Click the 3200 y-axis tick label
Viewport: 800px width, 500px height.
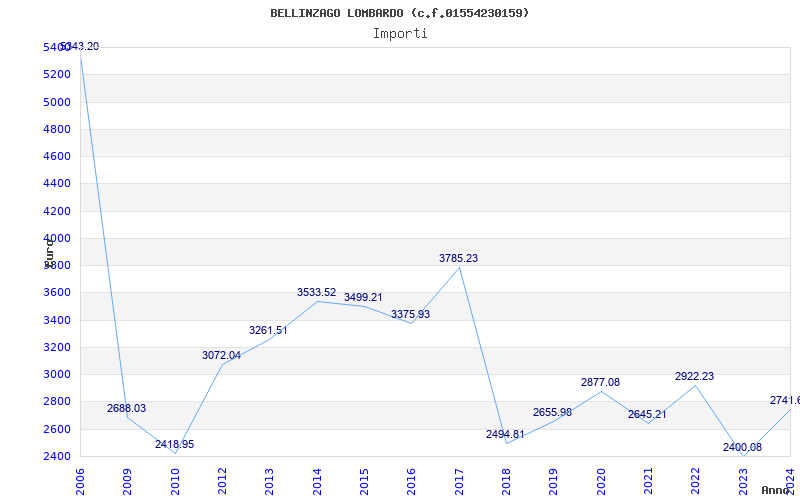tap(57, 347)
